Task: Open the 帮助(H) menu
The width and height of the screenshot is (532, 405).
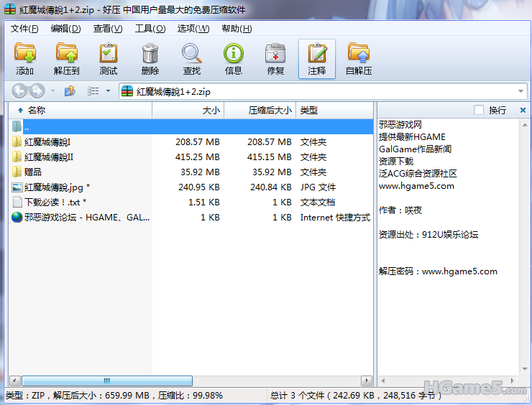Action: pyautogui.click(x=237, y=29)
